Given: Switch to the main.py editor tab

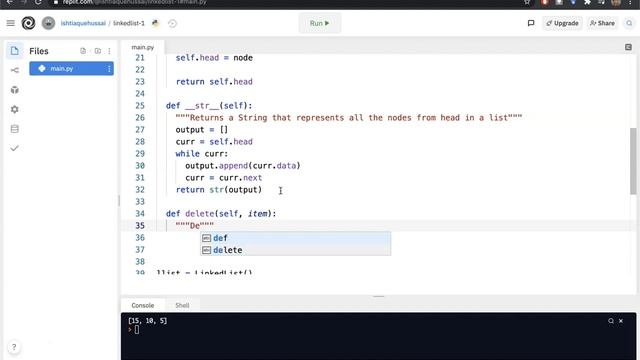Looking at the screenshot, I should 143,47.
